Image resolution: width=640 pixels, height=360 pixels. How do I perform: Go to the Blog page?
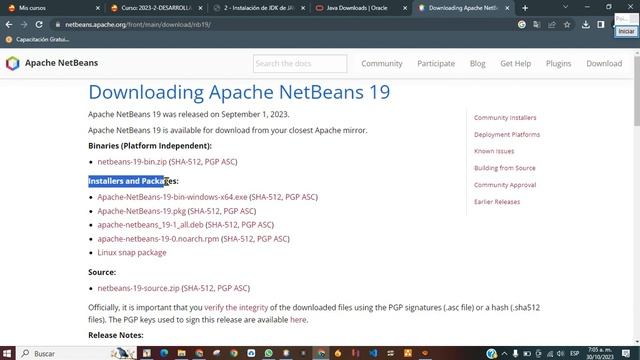478,64
